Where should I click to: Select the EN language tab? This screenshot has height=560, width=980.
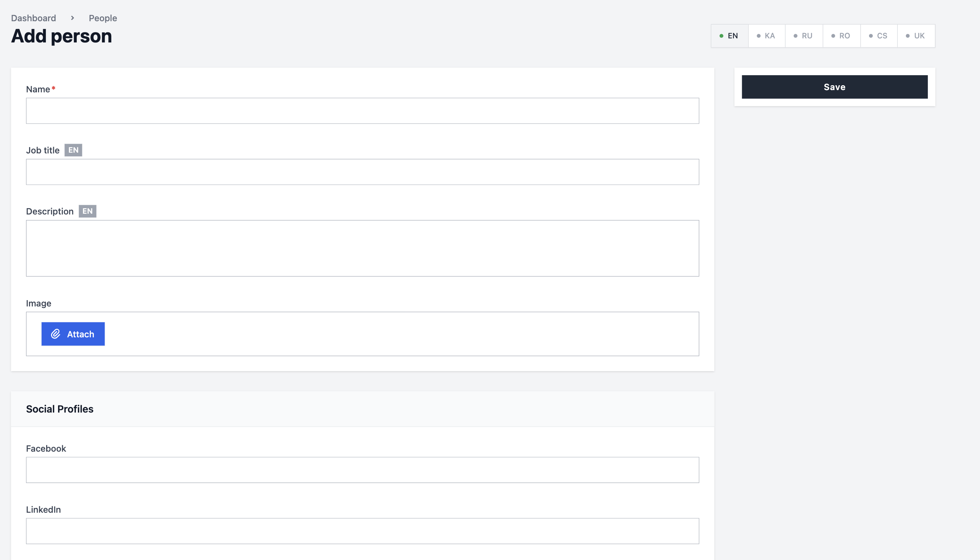tap(729, 36)
